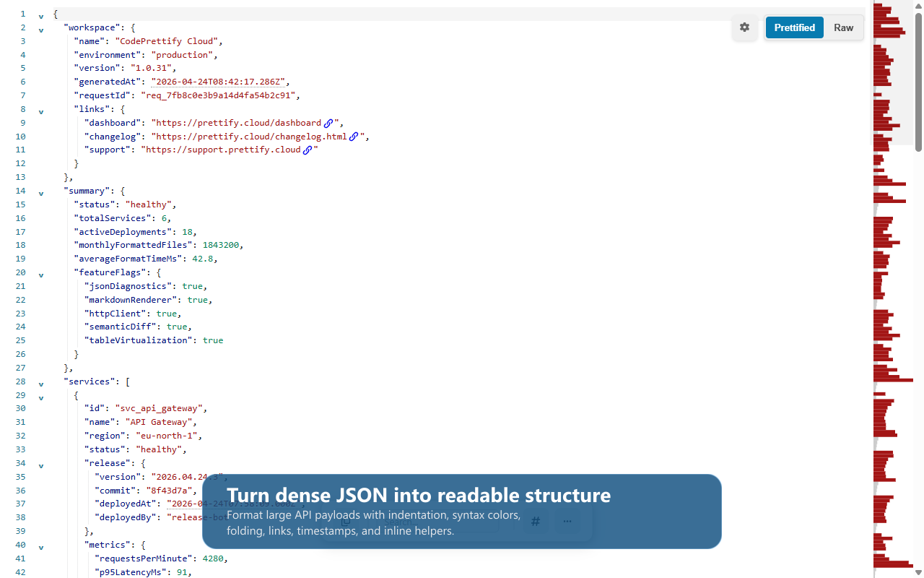Click the "httpClient" key
The height and width of the screenshot is (578, 924).
pos(115,314)
